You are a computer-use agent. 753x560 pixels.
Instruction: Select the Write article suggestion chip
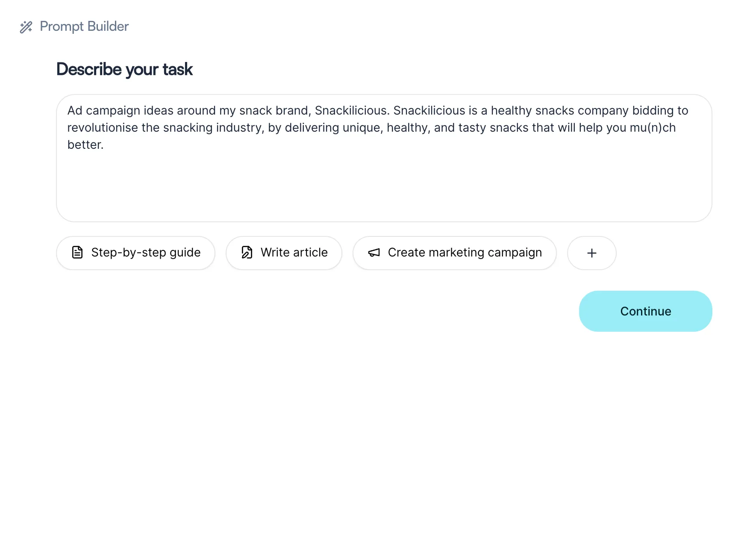click(x=284, y=253)
